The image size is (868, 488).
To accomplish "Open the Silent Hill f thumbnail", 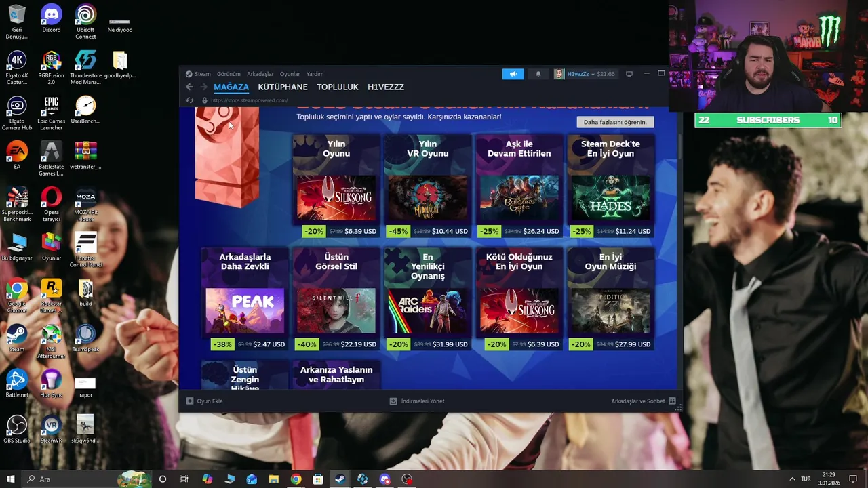I will tap(336, 311).
